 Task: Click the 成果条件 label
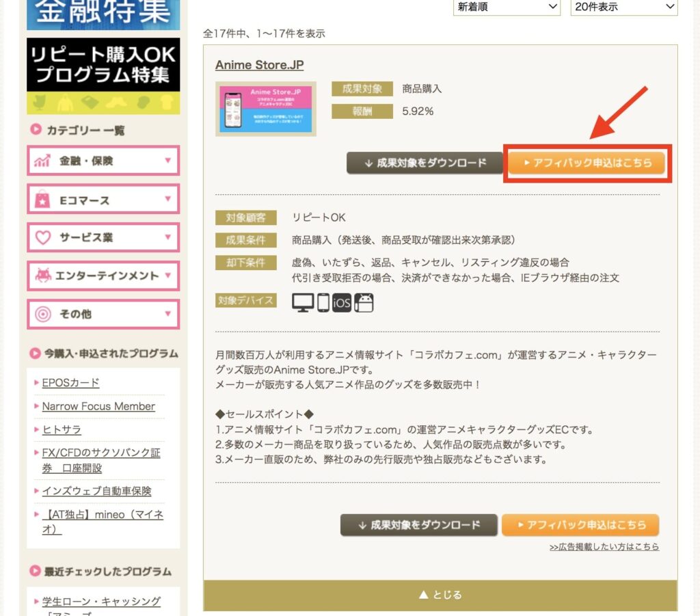(x=245, y=240)
